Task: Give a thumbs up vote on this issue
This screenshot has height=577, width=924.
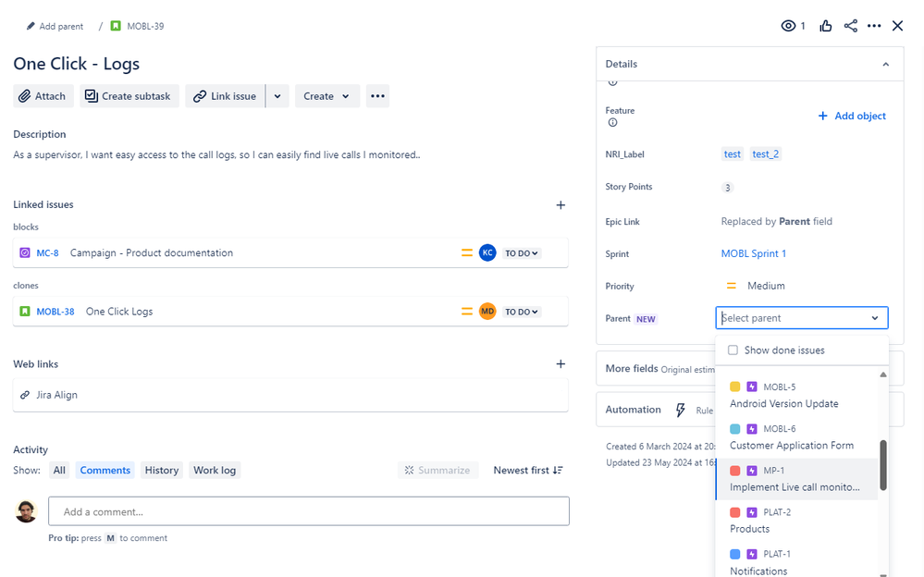Action: [826, 26]
